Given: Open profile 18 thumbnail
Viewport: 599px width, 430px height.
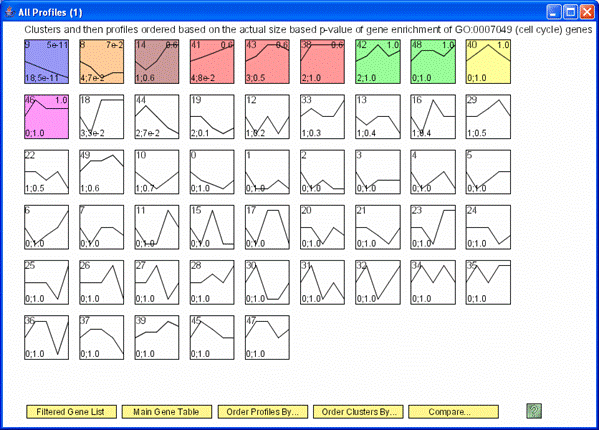Looking at the screenshot, I should click(102, 117).
